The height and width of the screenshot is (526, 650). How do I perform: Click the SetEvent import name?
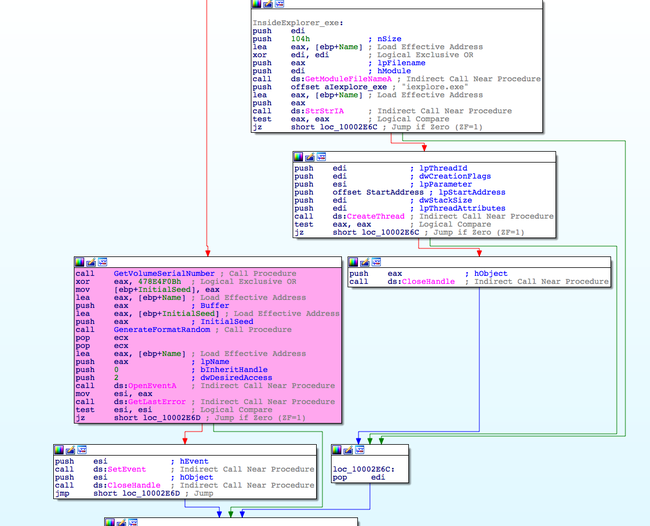[126, 469]
